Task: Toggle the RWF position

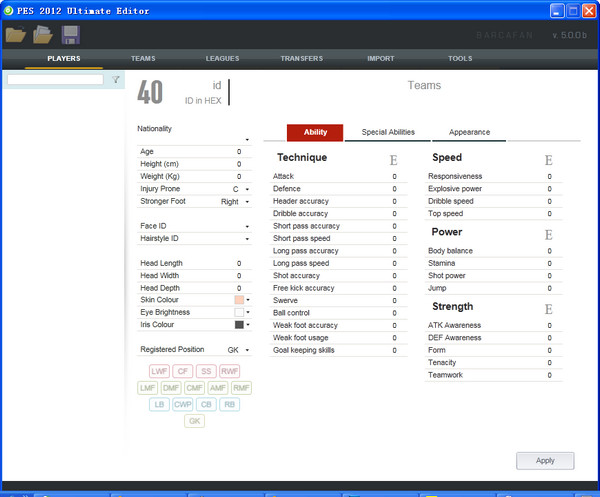Action: pyautogui.click(x=230, y=371)
